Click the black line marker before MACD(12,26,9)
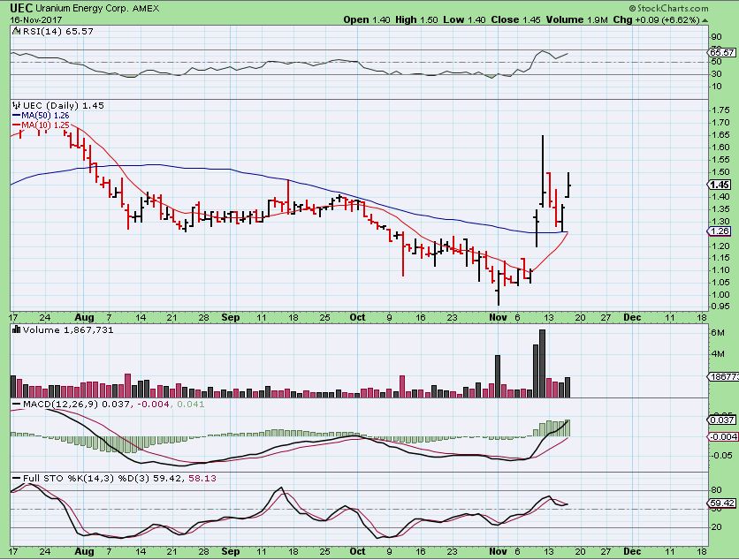 [17, 405]
